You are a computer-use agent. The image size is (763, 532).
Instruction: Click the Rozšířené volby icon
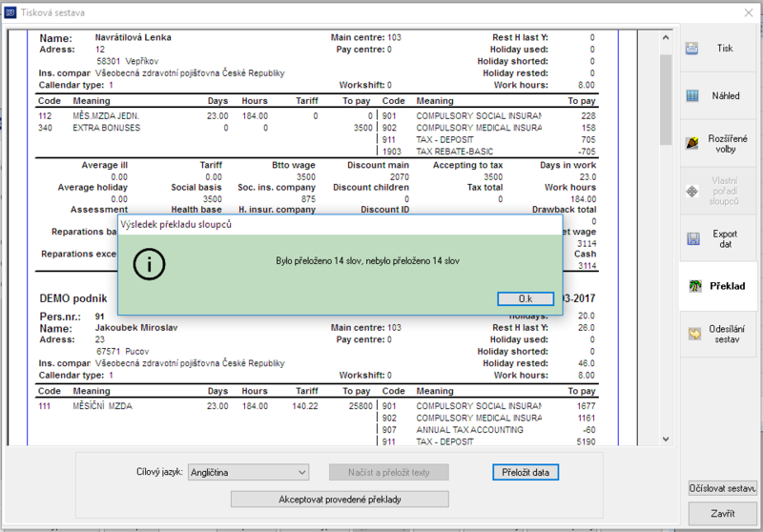click(692, 143)
